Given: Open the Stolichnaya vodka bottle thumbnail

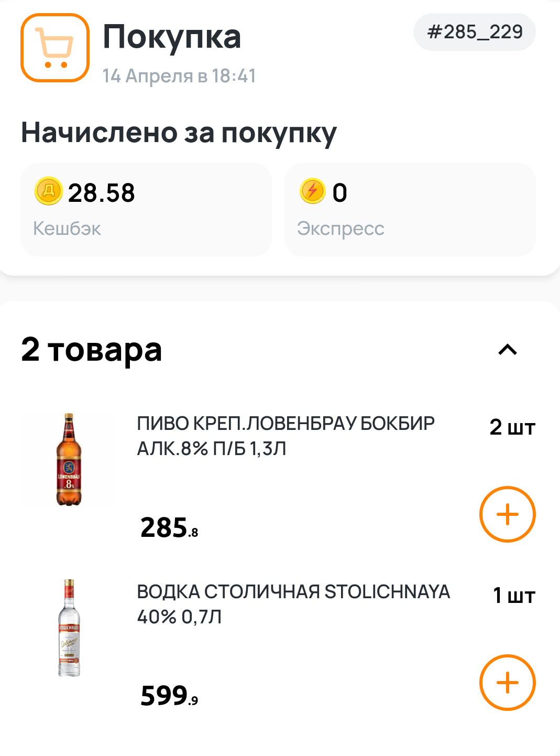Looking at the screenshot, I should pyautogui.click(x=69, y=628).
